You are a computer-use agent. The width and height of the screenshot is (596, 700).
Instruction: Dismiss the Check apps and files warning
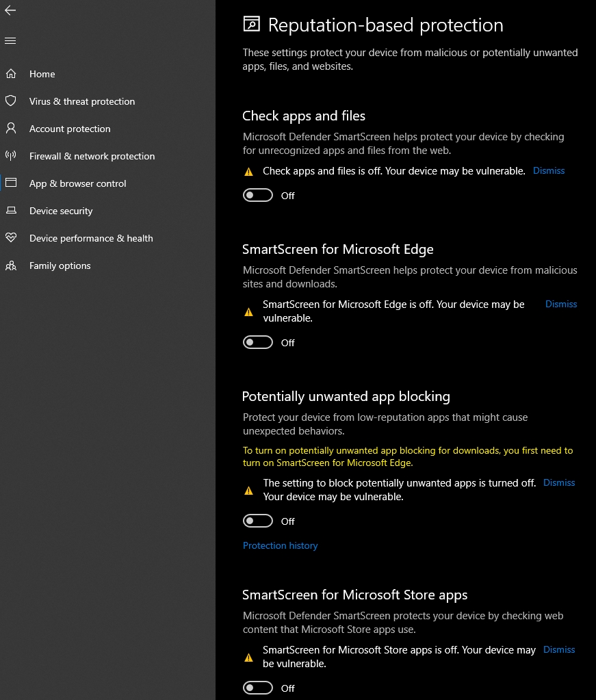pos(549,170)
